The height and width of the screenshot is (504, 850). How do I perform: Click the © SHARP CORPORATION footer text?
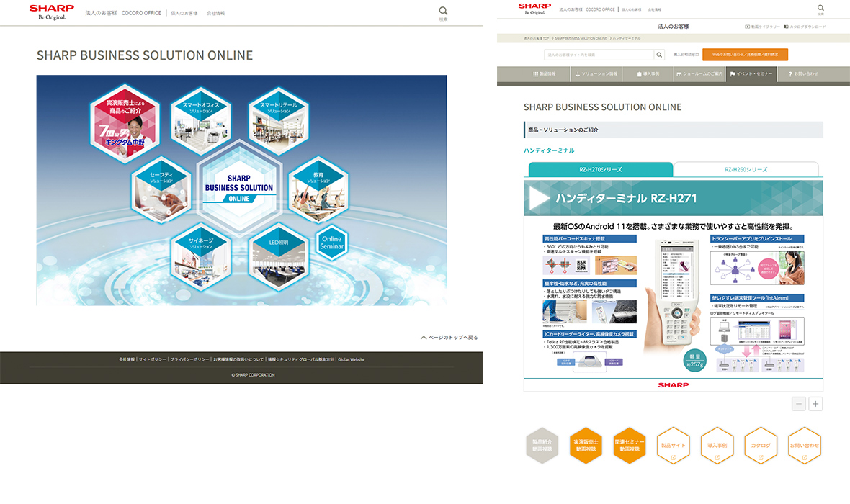[253, 375]
